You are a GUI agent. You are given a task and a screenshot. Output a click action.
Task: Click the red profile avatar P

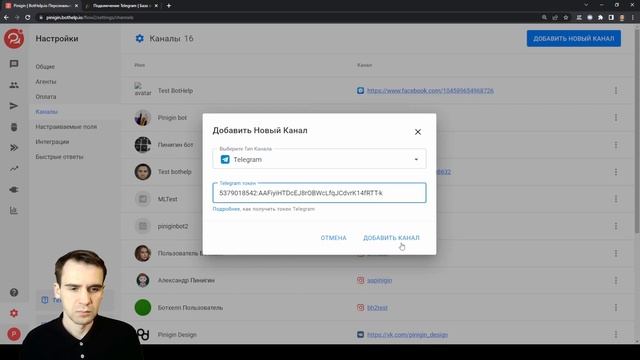[x=14, y=334]
